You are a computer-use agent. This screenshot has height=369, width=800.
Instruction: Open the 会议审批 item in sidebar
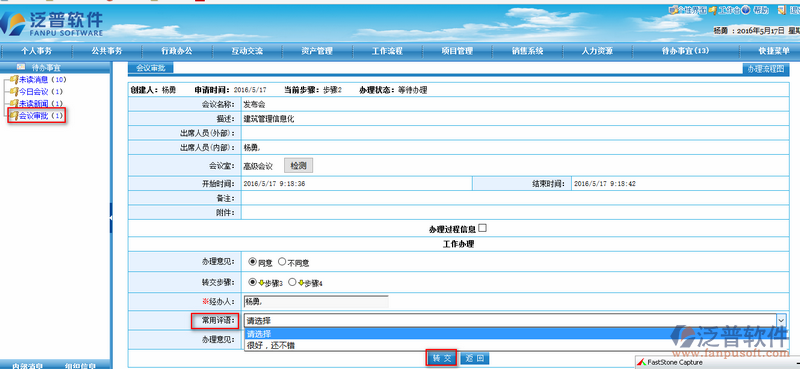click(x=37, y=116)
